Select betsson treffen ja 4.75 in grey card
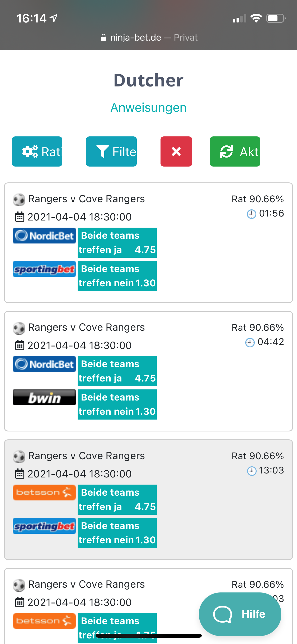Viewport: 297px width, 644px height. [x=117, y=500]
